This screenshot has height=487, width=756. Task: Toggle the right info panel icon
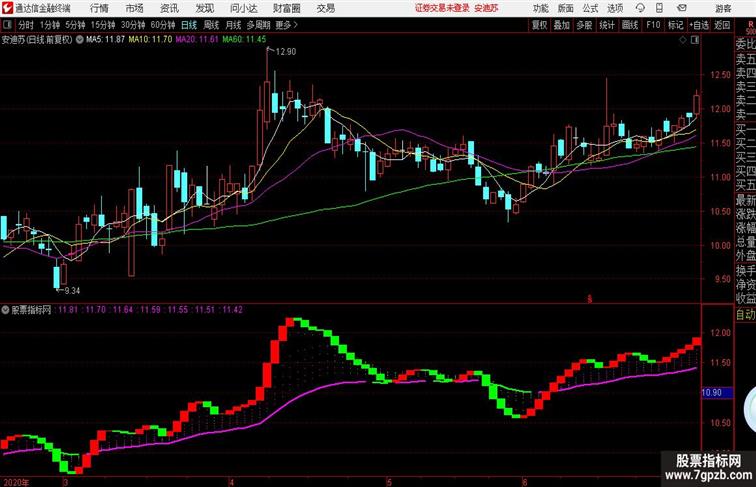click(695, 40)
